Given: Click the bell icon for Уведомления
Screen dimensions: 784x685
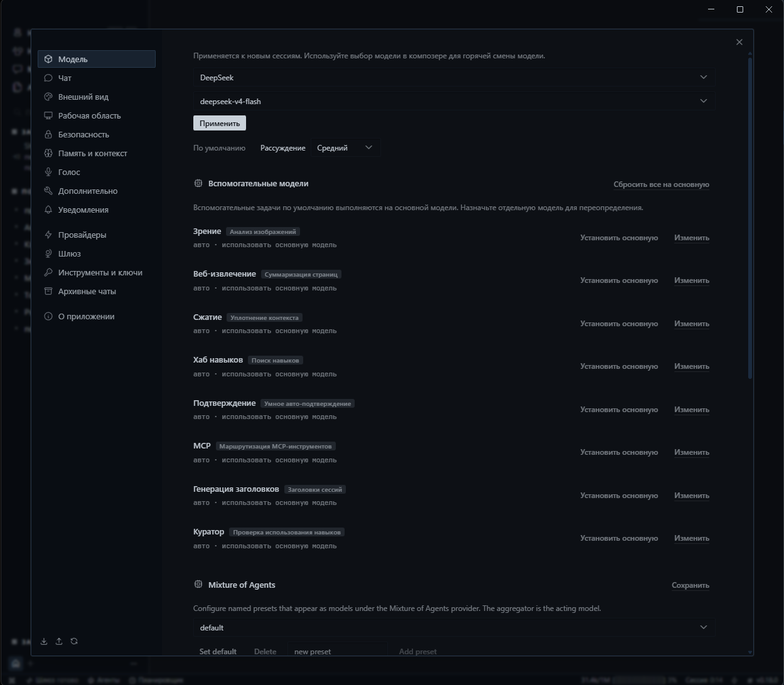Looking at the screenshot, I should pos(48,210).
